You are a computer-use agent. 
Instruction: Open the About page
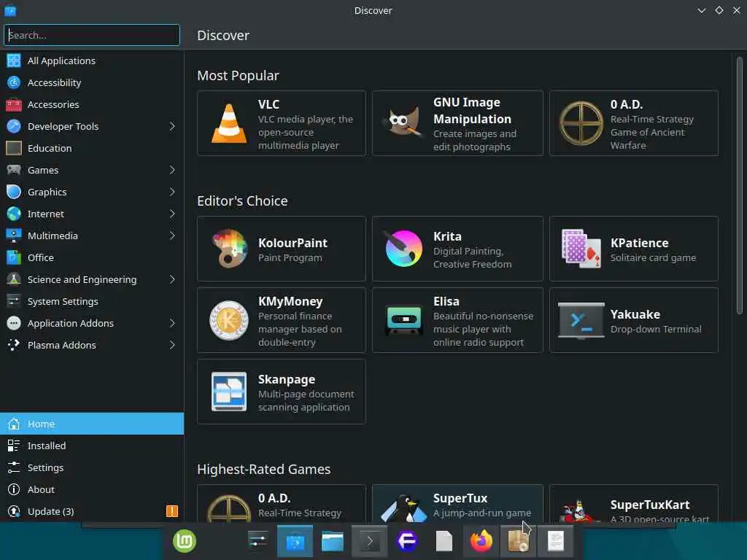tap(92, 489)
